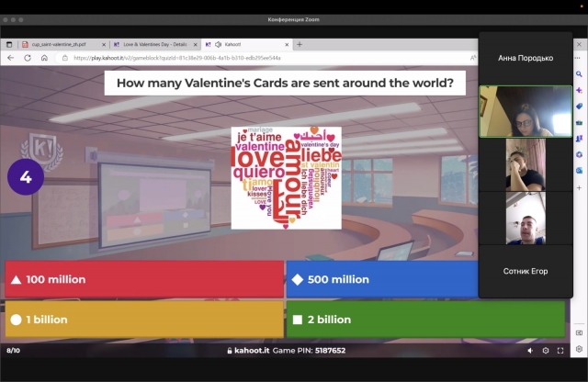
Task: Choose the blue answer 500 million
Action: pyautogui.click(x=382, y=279)
